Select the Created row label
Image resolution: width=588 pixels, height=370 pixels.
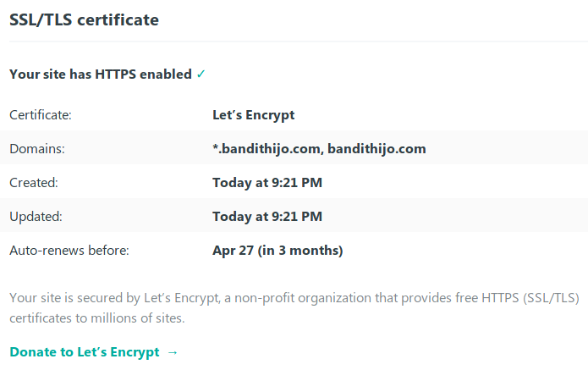[34, 183]
